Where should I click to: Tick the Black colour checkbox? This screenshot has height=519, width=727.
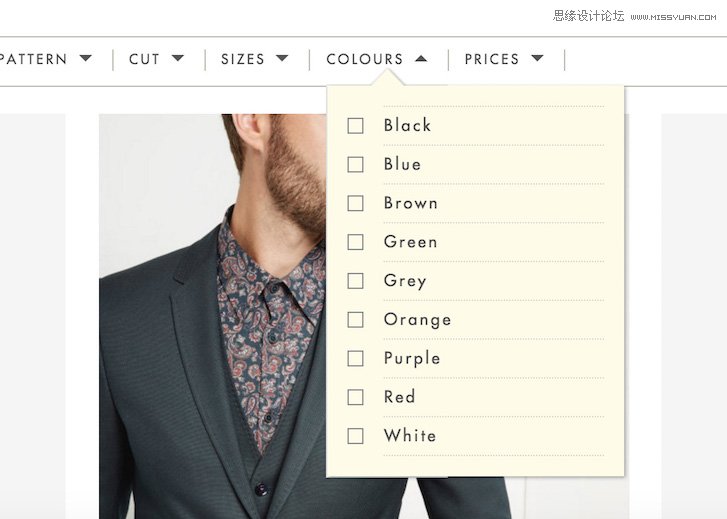click(x=355, y=126)
